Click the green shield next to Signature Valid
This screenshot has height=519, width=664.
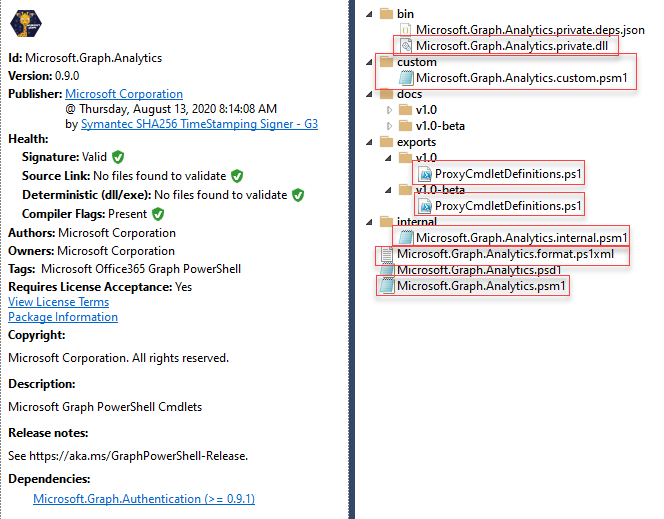[x=118, y=157]
